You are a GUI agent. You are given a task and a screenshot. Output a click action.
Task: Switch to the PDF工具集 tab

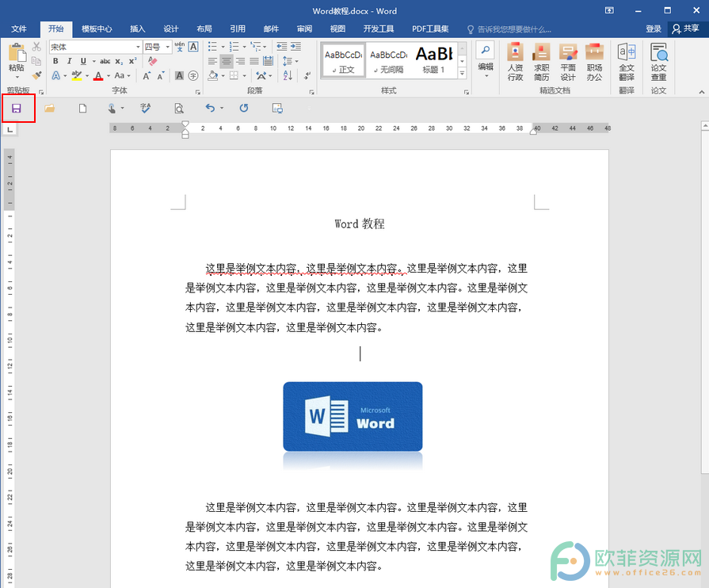(430, 29)
